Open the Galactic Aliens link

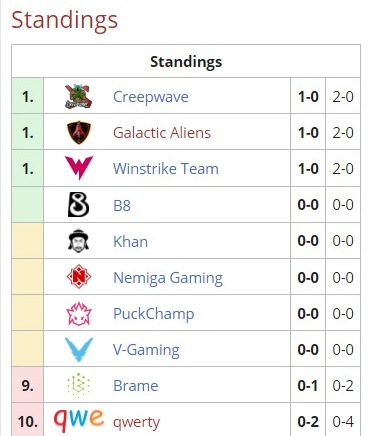pyautogui.click(x=162, y=133)
